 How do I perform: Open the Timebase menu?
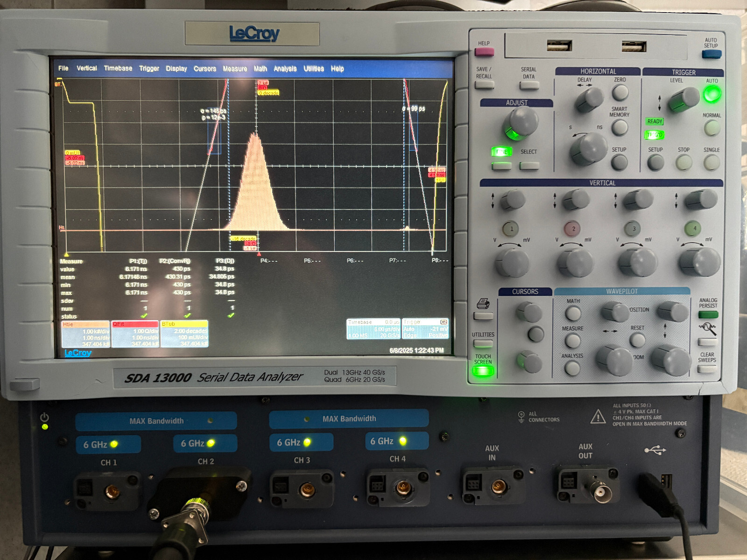click(x=118, y=68)
